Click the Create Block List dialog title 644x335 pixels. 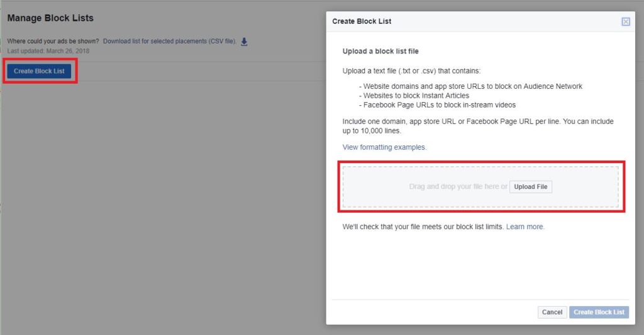coord(362,21)
